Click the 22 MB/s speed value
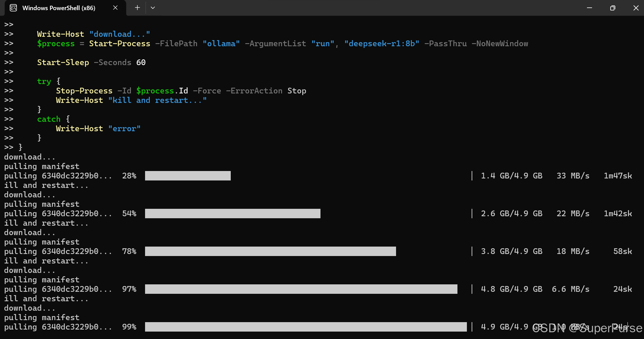The height and width of the screenshot is (339, 644). (573, 214)
